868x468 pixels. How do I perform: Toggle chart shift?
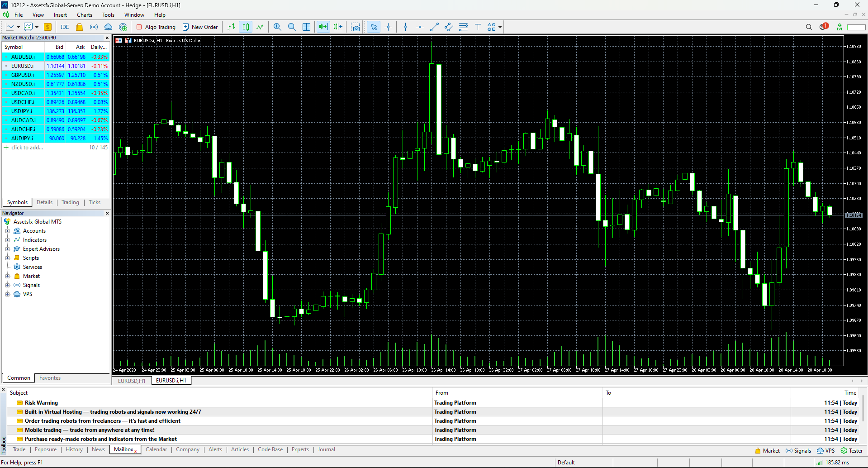338,27
